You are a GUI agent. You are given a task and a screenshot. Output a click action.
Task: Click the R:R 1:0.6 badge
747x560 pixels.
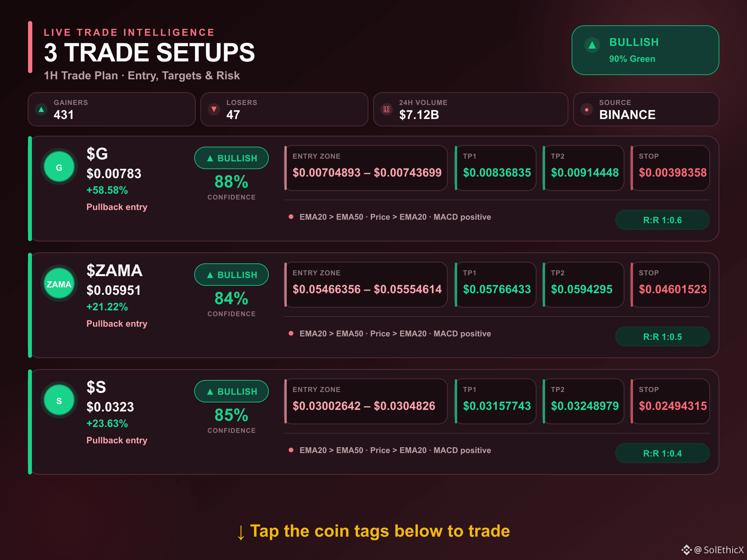click(662, 220)
